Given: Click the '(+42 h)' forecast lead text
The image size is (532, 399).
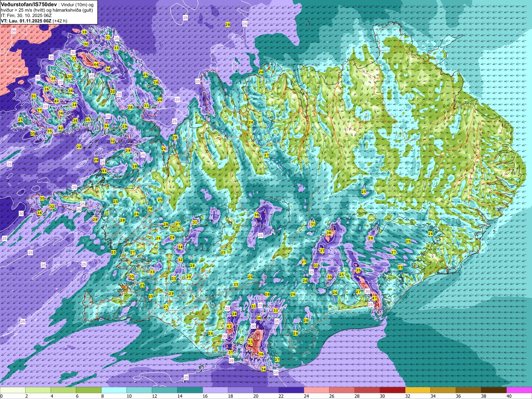Looking at the screenshot, I should click(60, 20).
